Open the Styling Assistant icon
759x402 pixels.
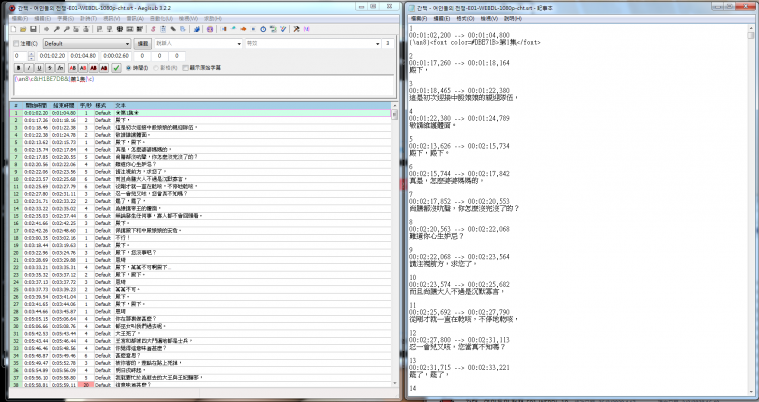pyautogui.click(x=234, y=29)
